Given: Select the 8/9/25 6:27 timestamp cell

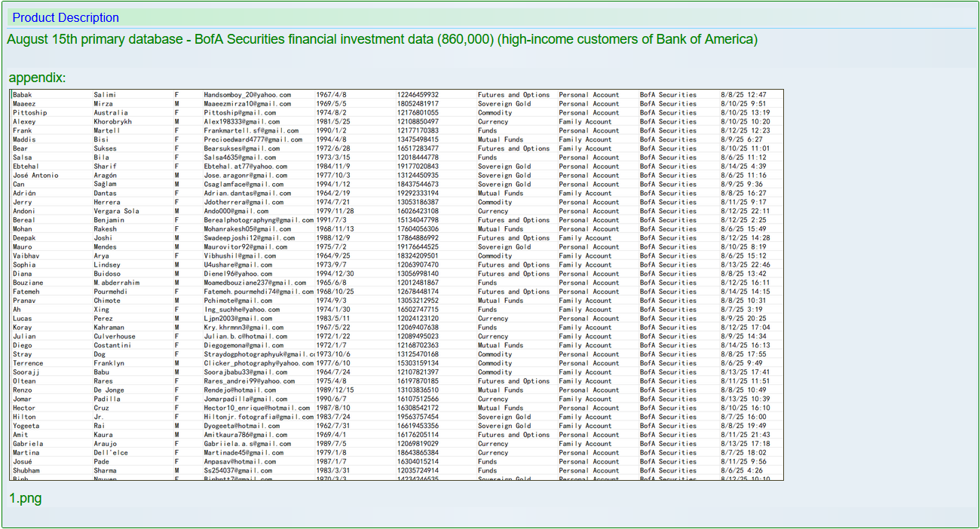Looking at the screenshot, I should click(742, 139).
